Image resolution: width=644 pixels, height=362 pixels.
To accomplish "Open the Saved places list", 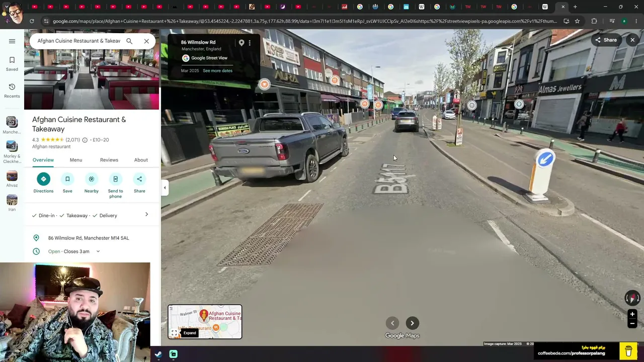I will 12,64.
